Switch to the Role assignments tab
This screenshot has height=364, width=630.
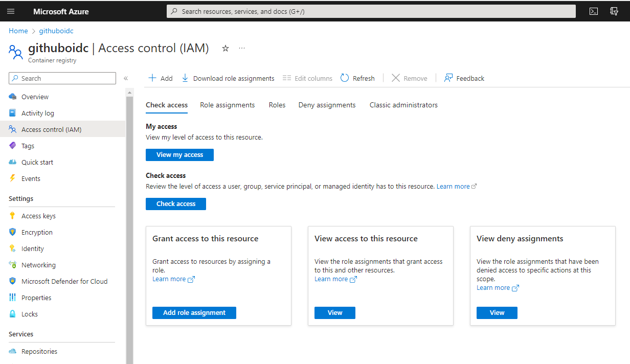(x=227, y=105)
